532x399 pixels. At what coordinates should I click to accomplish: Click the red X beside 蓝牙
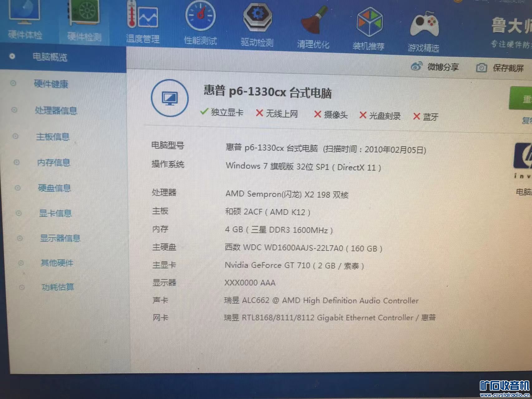[416, 117]
